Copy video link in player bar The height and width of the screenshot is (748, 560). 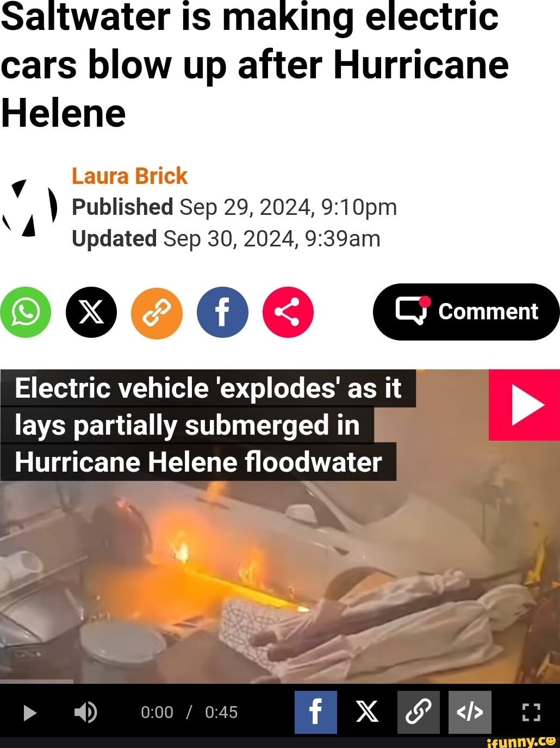(418, 712)
